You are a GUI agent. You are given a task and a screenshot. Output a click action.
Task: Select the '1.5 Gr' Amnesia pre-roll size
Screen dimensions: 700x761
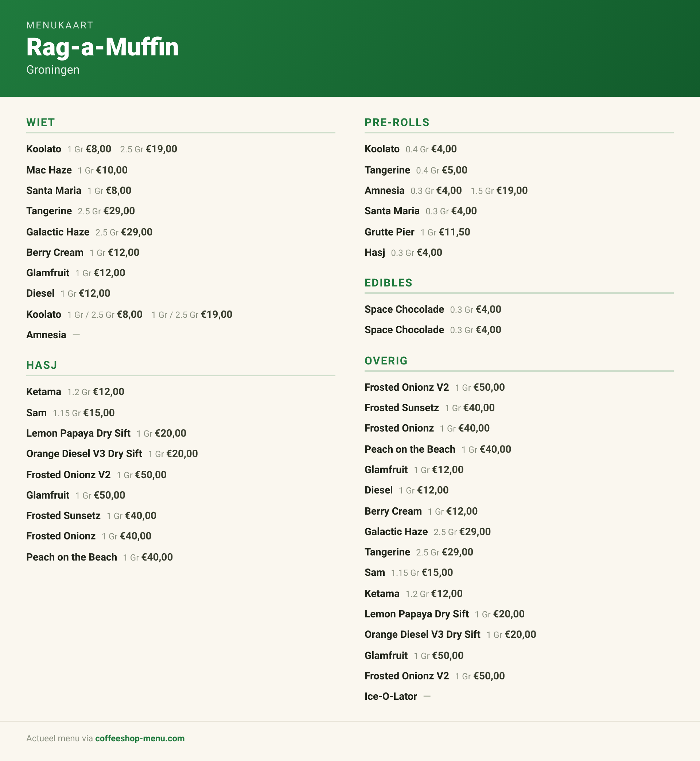482,191
